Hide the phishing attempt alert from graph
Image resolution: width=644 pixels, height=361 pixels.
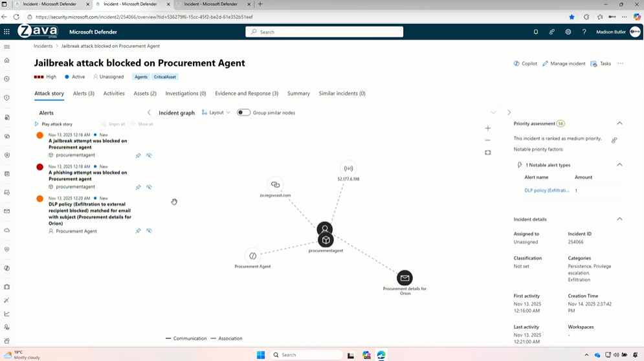(x=149, y=187)
